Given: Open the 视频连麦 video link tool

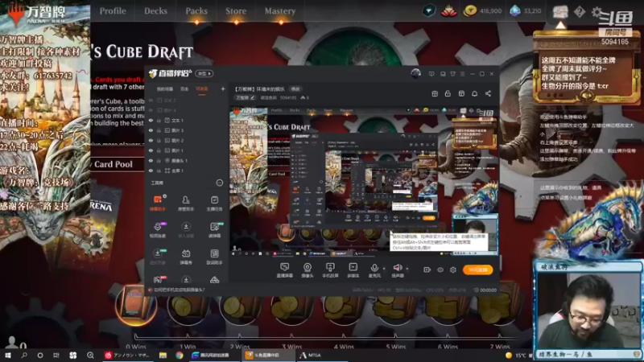Looking at the screenshot, I should coord(158,229).
